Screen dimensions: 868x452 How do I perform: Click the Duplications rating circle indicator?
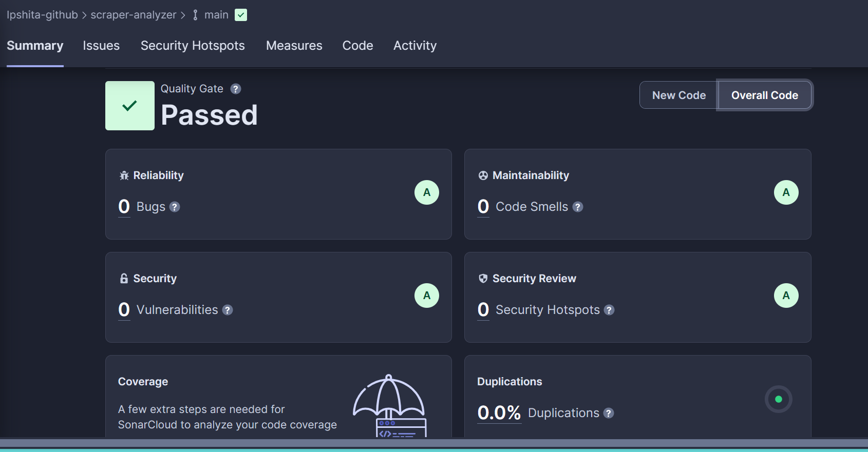[x=779, y=399]
